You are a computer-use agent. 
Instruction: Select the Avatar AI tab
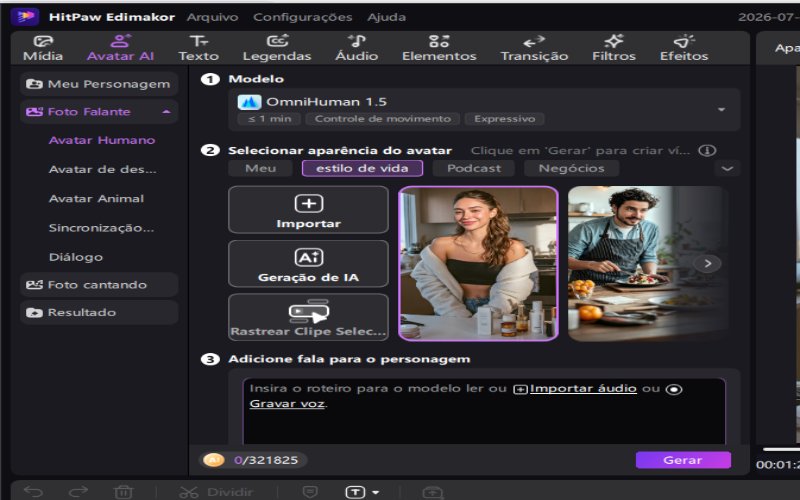coord(120,48)
